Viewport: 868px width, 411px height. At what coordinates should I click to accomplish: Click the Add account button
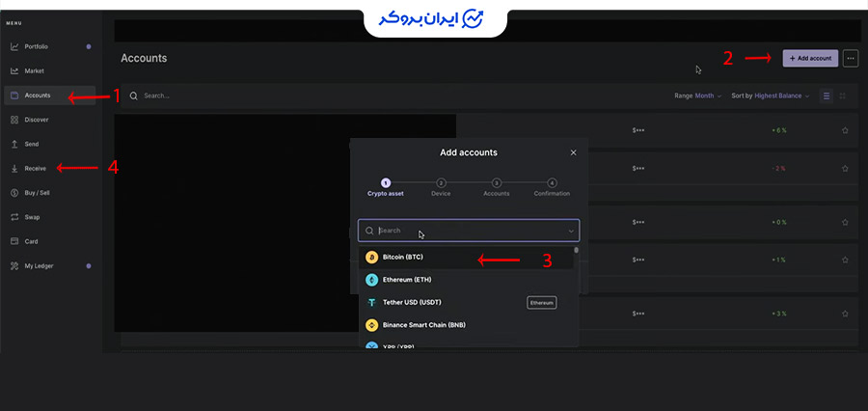810,58
